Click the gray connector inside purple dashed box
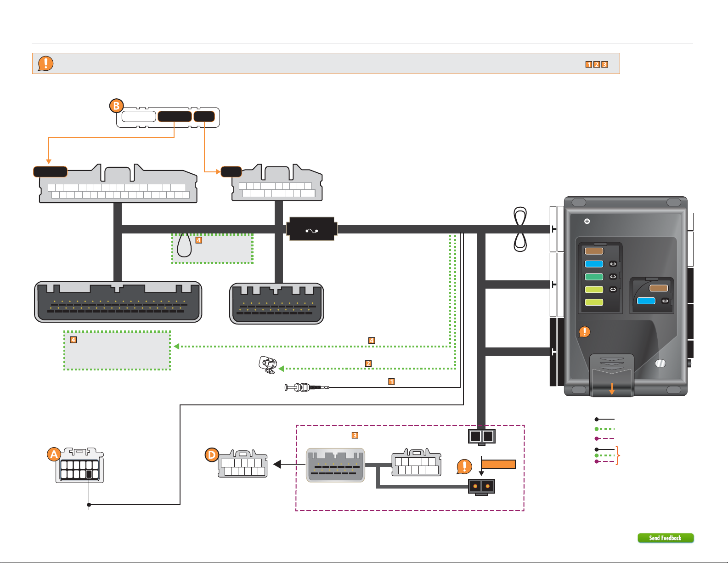The image size is (728, 563). (x=336, y=465)
